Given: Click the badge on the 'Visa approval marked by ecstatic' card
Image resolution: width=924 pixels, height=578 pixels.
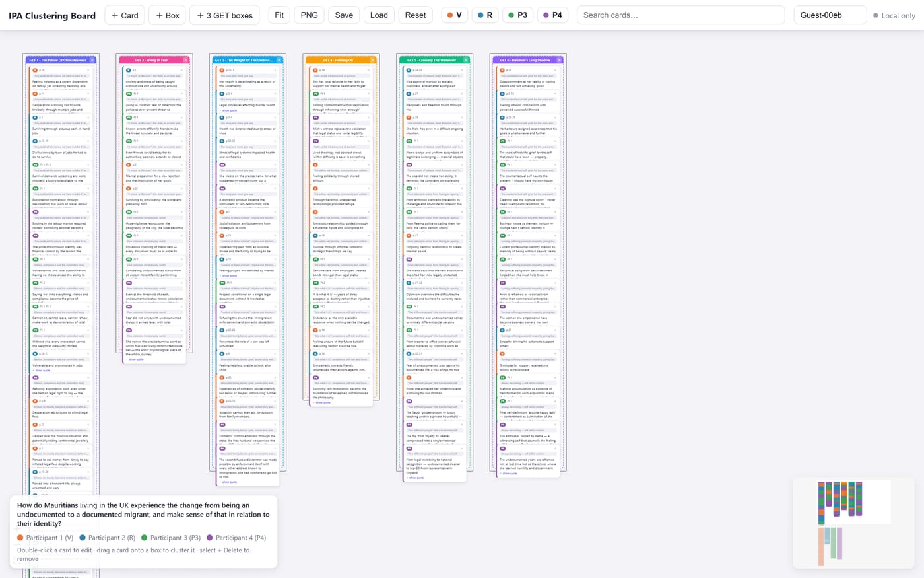Looking at the screenshot, I should click(x=409, y=70).
